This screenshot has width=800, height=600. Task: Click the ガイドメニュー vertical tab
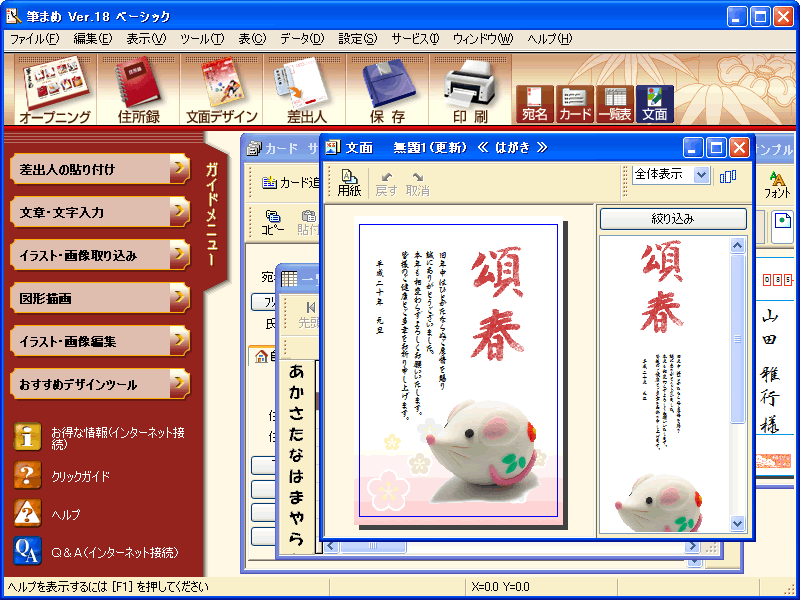click(x=213, y=214)
